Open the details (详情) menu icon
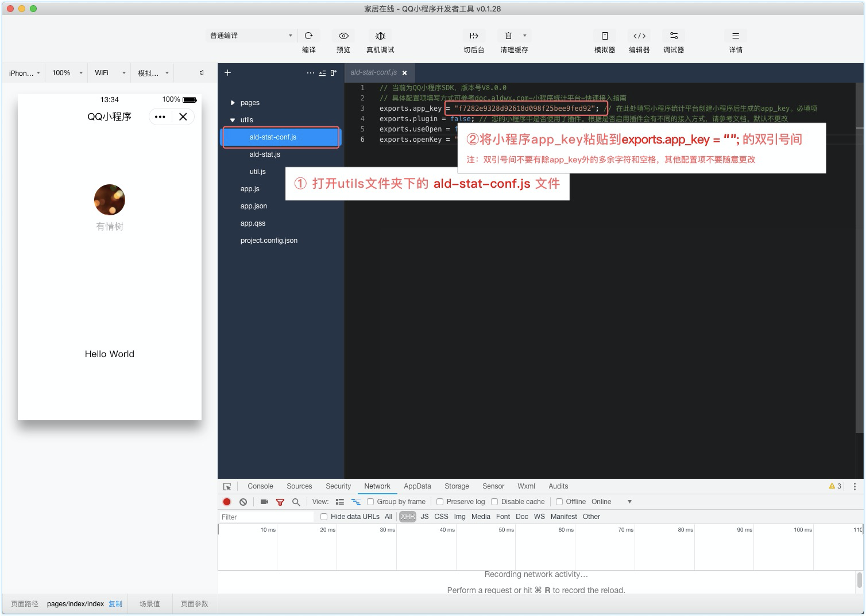The height and width of the screenshot is (616, 866). [736, 36]
